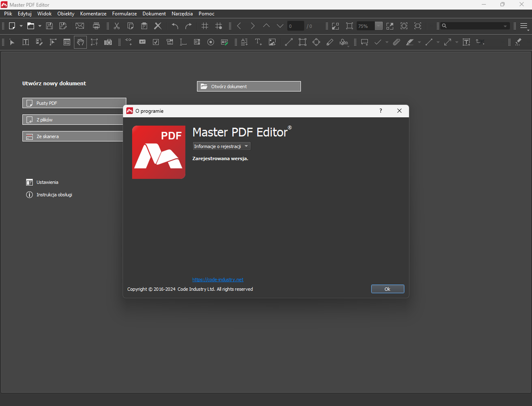Click the Otwórz dokument button
Image resolution: width=532 pixels, height=406 pixels.
(x=249, y=86)
